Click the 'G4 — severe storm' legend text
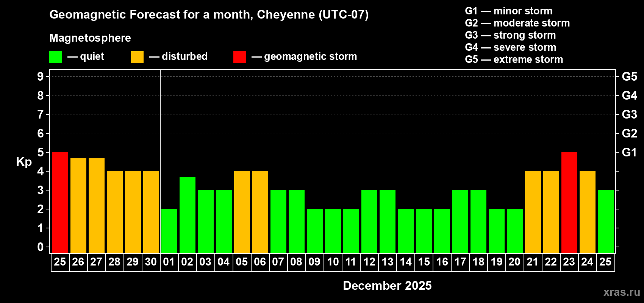 click(x=511, y=47)
